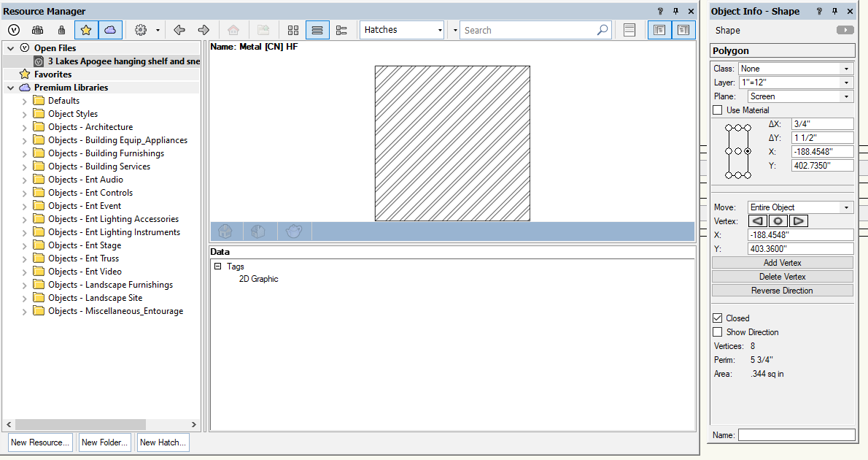
Task: Expand the Objects - Ent Truss folder
Action: (x=24, y=258)
